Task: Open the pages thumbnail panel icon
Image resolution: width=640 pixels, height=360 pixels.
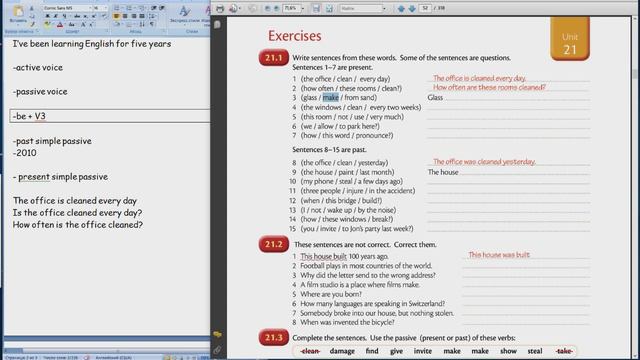Action: pyautogui.click(x=217, y=24)
